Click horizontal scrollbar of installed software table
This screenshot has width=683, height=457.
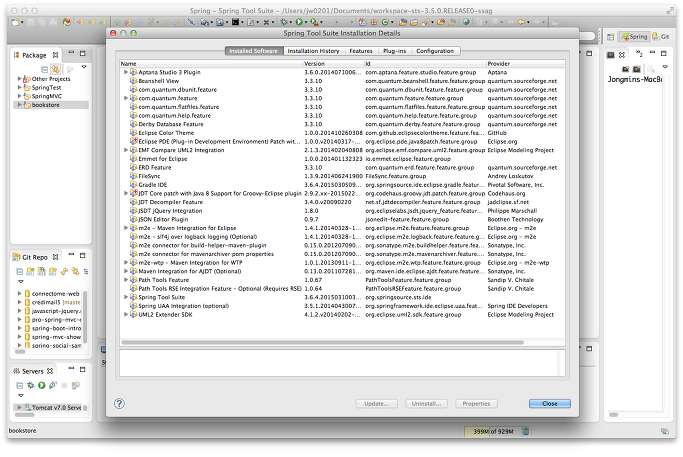[322, 342]
